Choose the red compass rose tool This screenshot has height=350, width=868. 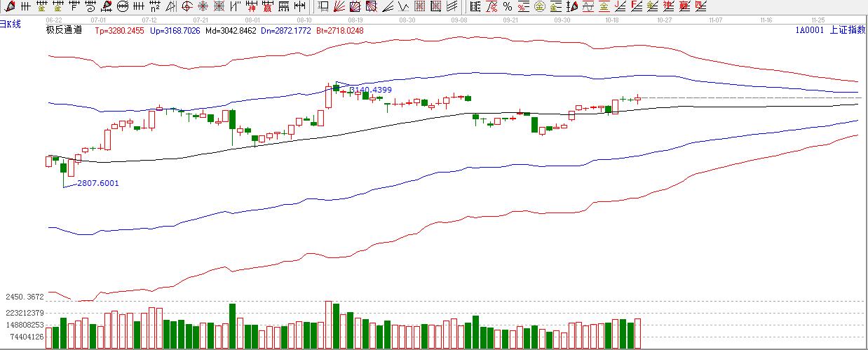[x=203, y=6]
